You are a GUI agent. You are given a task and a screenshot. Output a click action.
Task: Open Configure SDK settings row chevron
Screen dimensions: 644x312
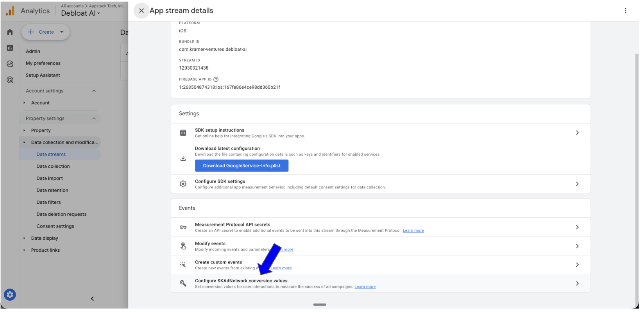(x=577, y=184)
